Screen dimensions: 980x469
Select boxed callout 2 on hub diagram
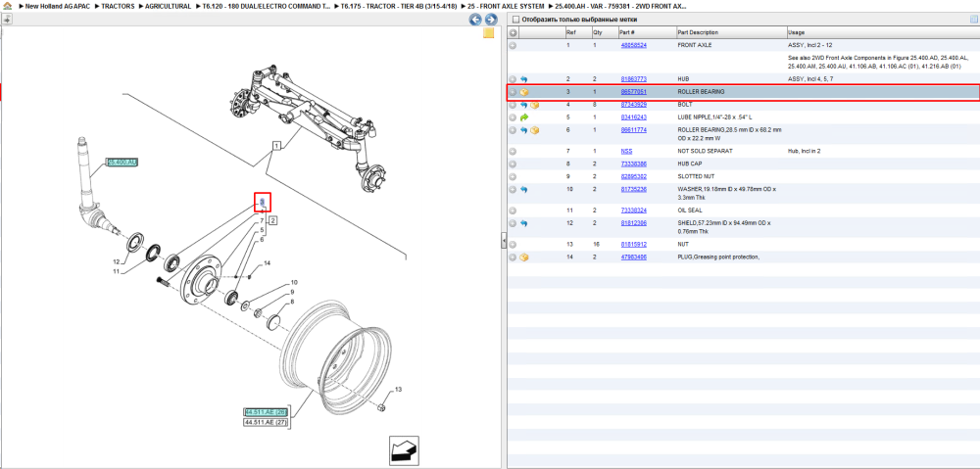click(273, 220)
